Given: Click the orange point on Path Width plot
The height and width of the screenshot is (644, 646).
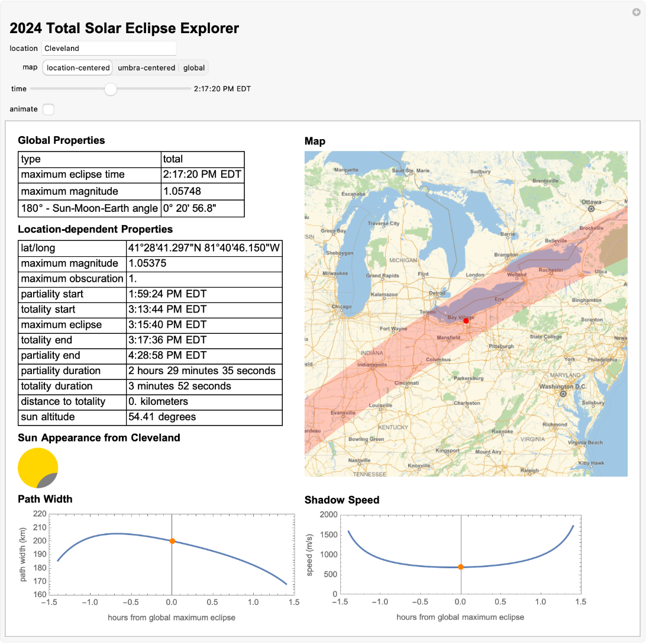Looking at the screenshot, I should coord(172,540).
